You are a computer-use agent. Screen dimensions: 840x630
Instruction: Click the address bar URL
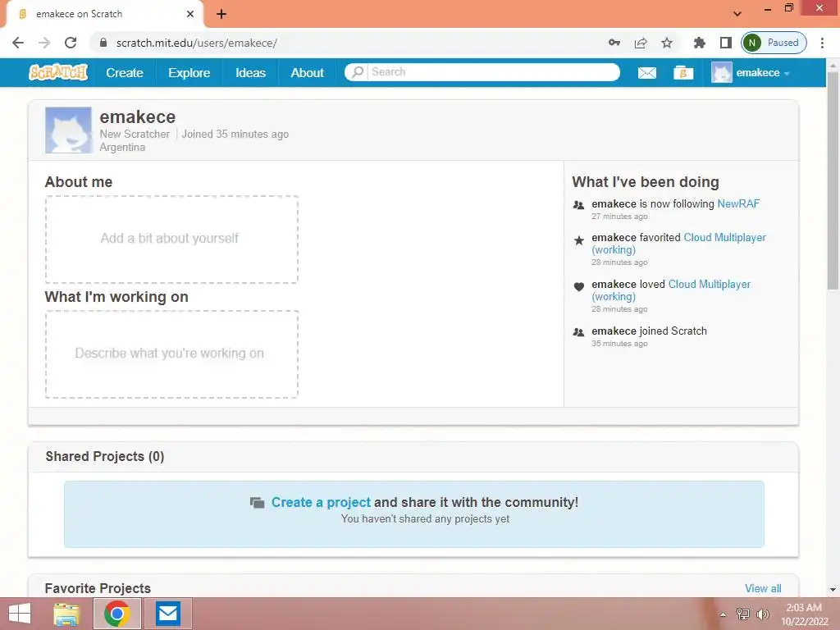[197, 43]
